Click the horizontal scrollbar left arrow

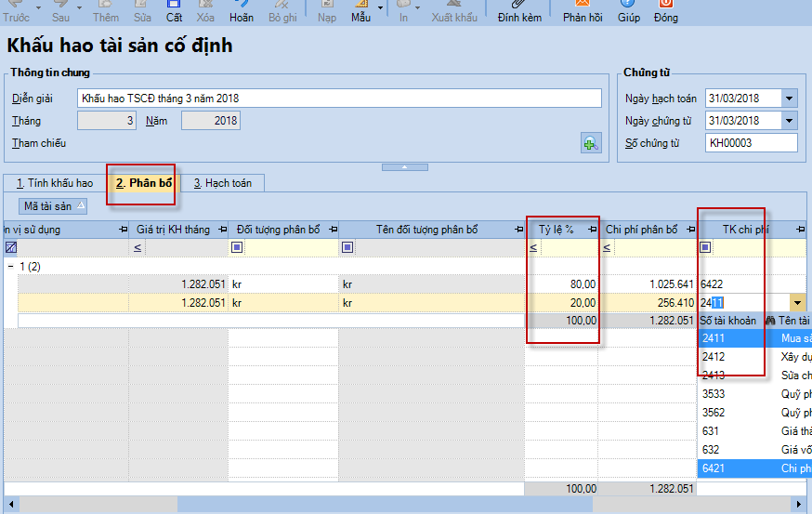(11, 504)
